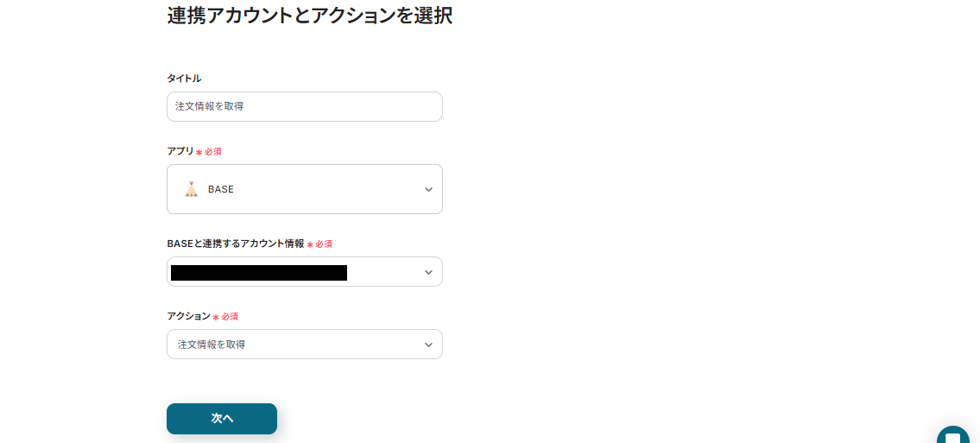This screenshot has width=980, height=443.
Task: Click the アクション field label
Action: pyautogui.click(x=188, y=316)
